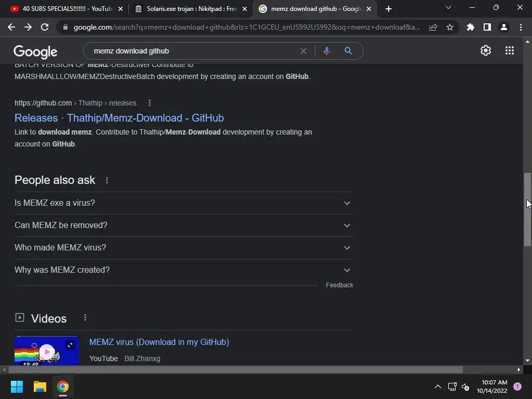The width and height of the screenshot is (532, 399).
Task: Open a new tab with the plus button
Action: tap(389, 9)
